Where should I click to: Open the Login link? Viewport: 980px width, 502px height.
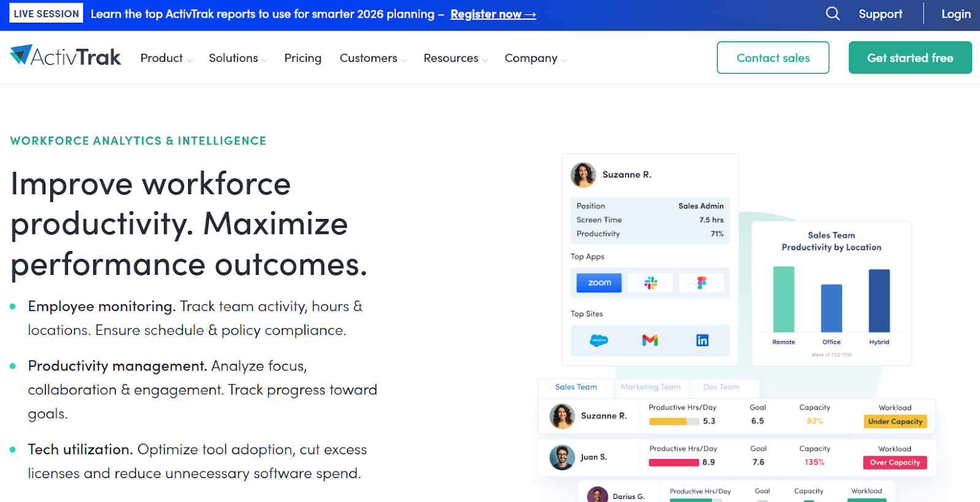coord(956,14)
